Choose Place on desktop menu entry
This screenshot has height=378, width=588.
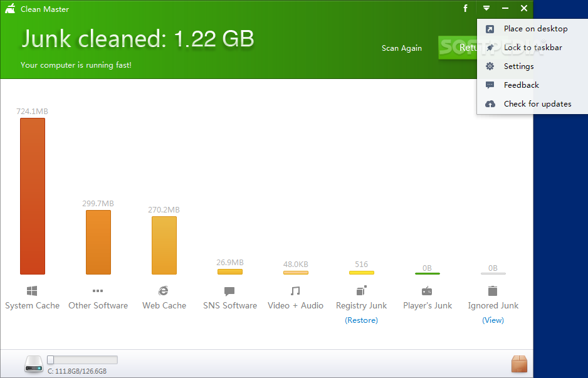532,29
